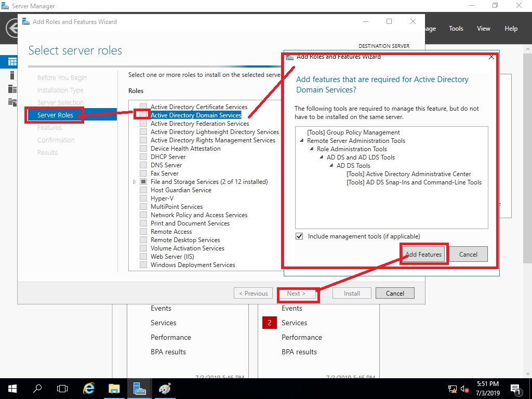Go to the Server Roles wizard step
Screen dimensions: 532x399
(55, 115)
